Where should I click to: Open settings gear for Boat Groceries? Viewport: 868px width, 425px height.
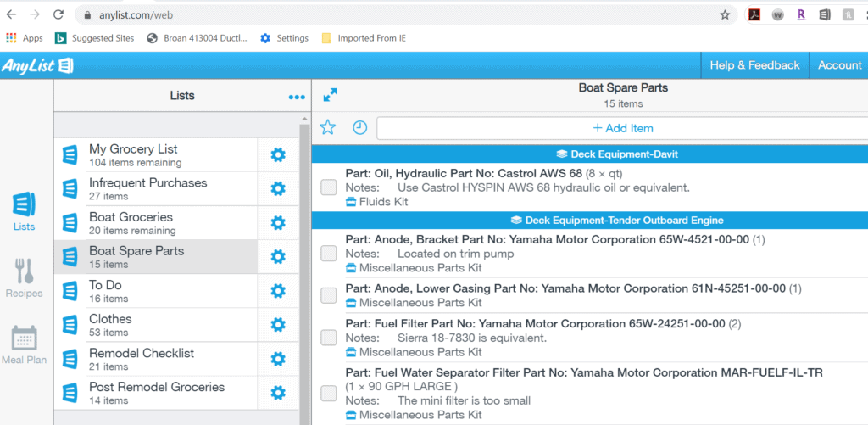pos(278,223)
